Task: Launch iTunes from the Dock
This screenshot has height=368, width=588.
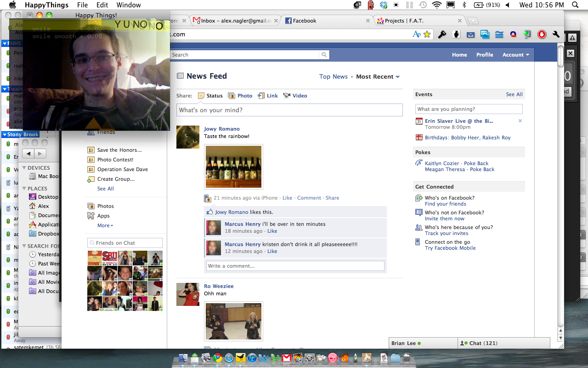Action: pyautogui.click(x=252, y=358)
